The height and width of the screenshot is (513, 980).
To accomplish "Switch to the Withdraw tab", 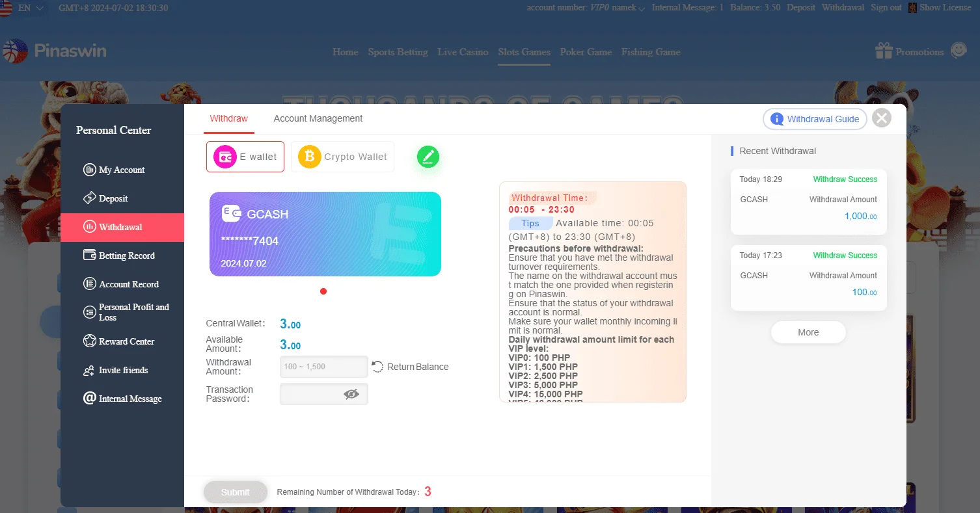I will [x=228, y=118].
